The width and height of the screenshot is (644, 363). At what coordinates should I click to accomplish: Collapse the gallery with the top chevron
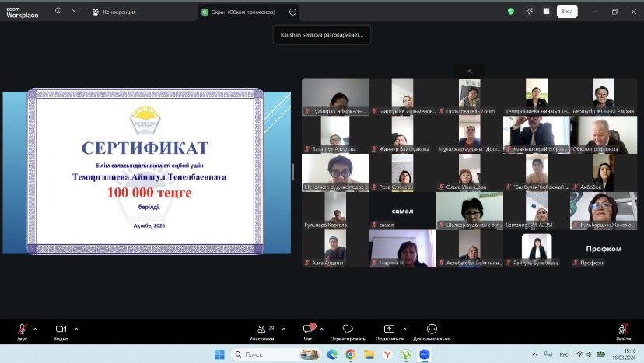coord(469,72)
